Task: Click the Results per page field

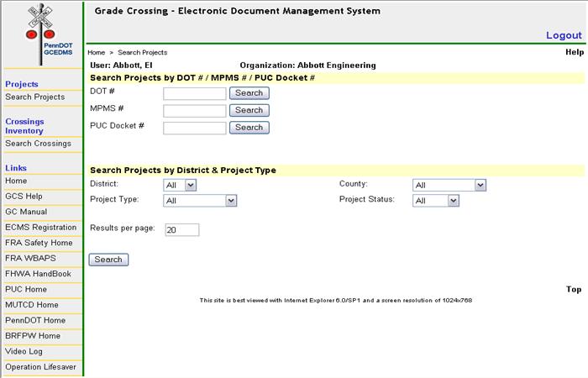Action: [x=181, y=230]
